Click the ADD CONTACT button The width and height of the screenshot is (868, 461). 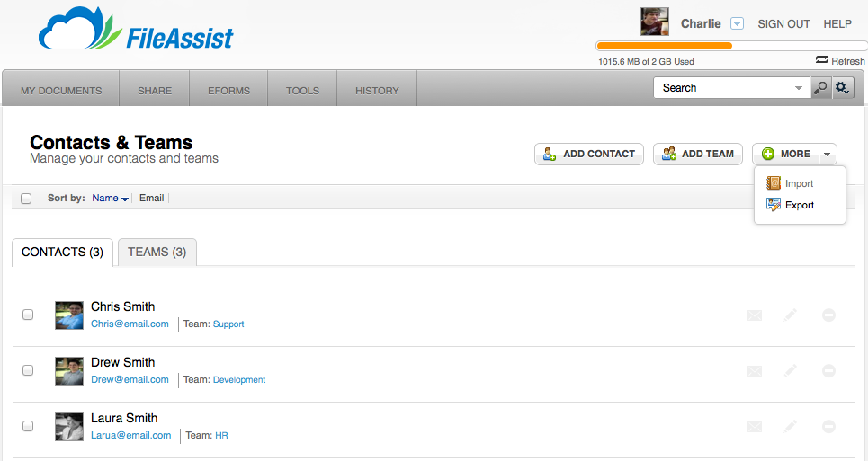point(589,155)
